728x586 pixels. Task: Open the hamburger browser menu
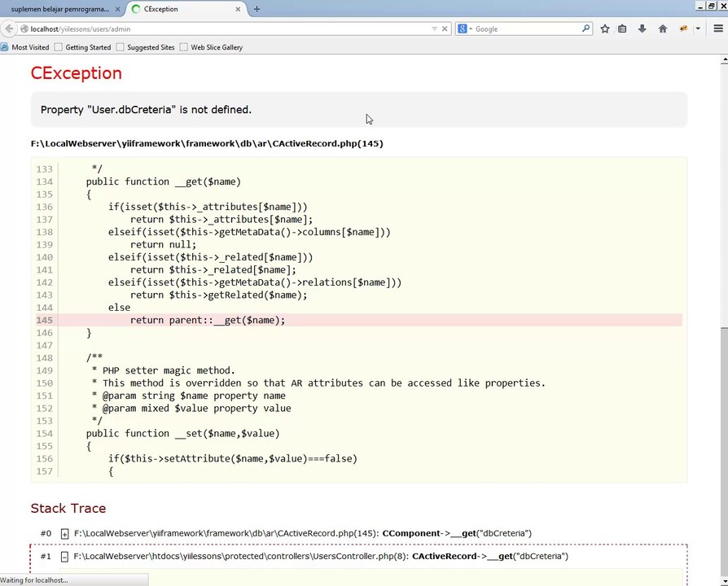tap(717, 28)
